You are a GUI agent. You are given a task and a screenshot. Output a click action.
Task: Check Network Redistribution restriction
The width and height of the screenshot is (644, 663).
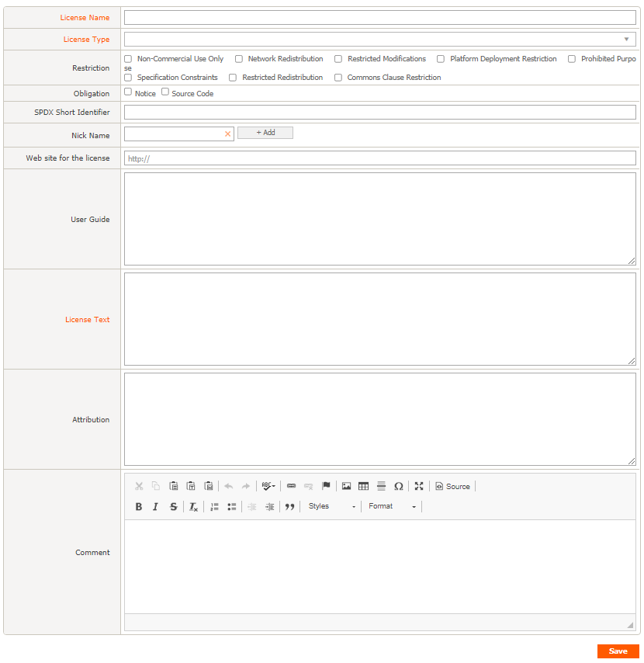239,59
